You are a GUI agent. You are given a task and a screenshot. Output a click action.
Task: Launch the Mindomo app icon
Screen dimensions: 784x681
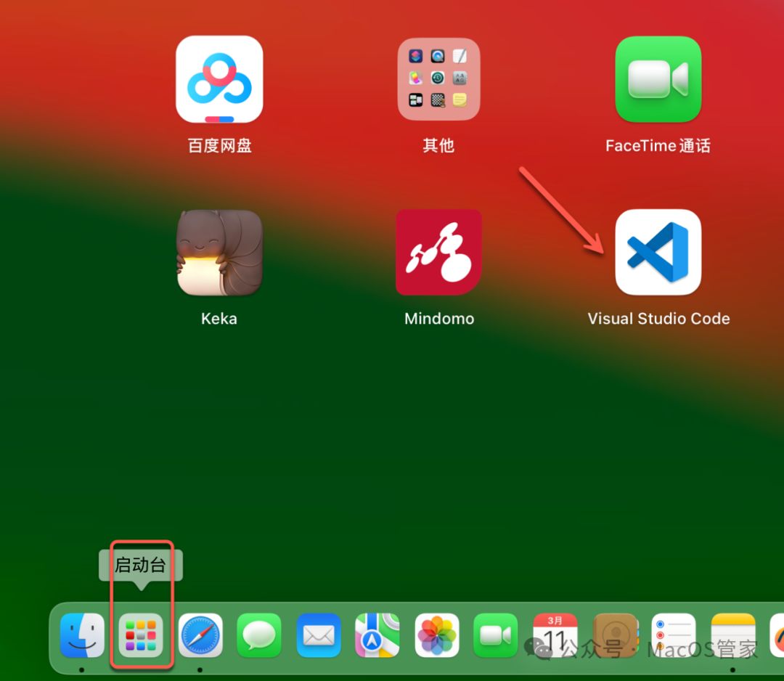pyautogui.click(x=438, y=253)
